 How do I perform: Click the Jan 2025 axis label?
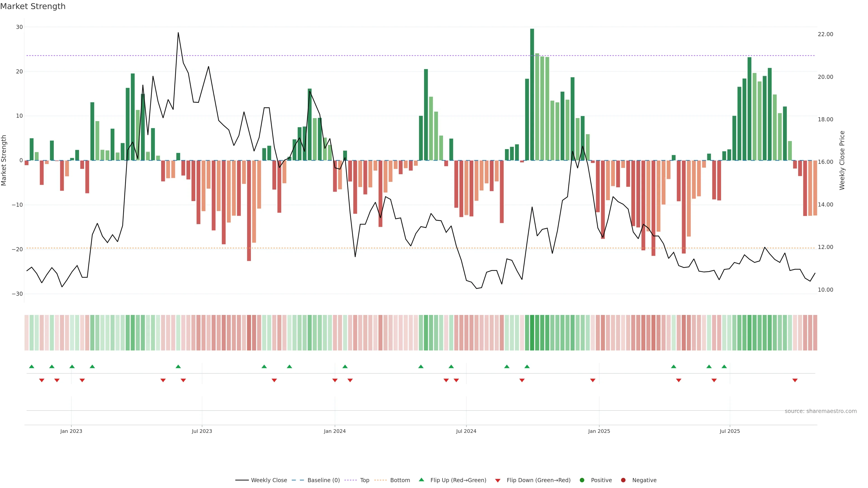tap(599, 431)
